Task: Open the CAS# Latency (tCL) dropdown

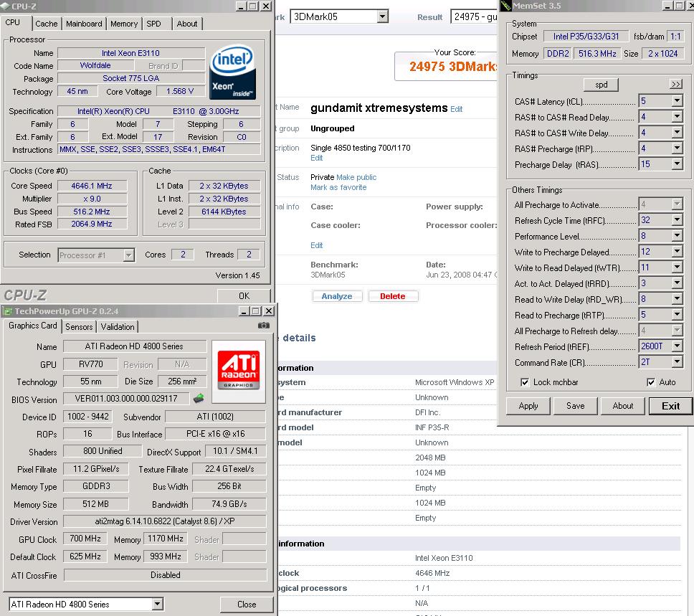Action: pos(678,101)
